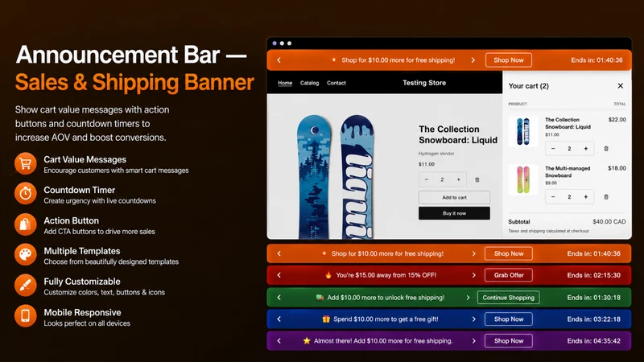Click '$40.00 CAD' subtotal value

[x=609, y=222]
